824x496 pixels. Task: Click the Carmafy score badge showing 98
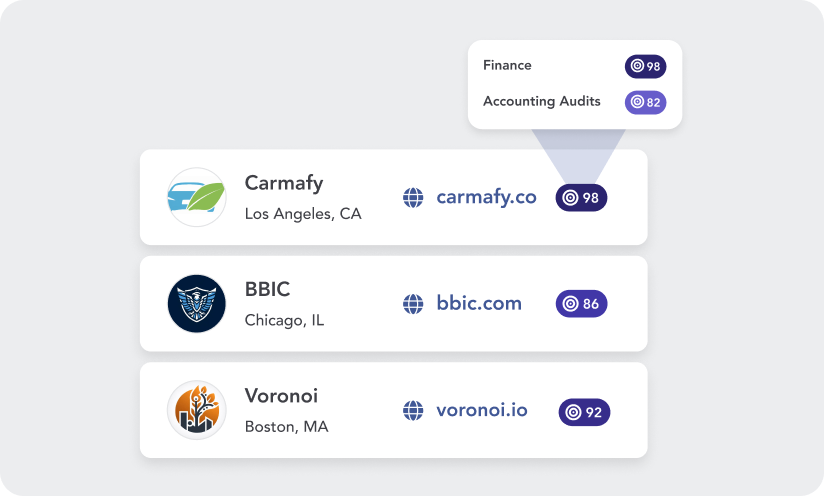pos(581,198)
